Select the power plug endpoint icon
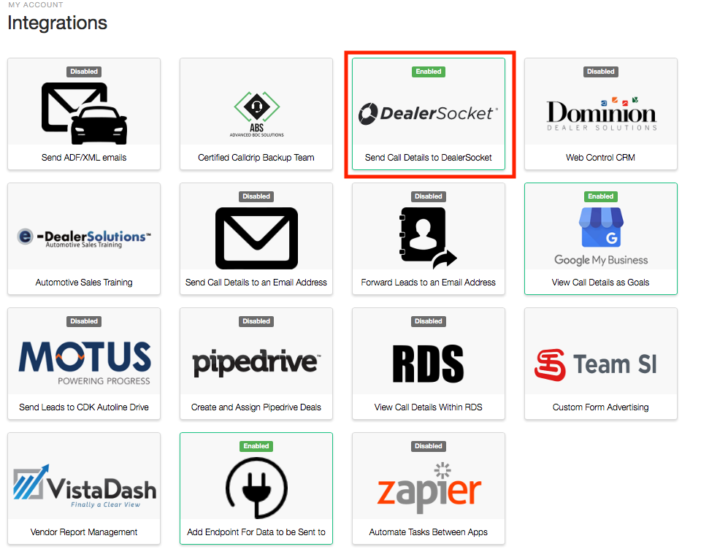The width and height of the screenshot is (728, 560). (x=256, y=488)
